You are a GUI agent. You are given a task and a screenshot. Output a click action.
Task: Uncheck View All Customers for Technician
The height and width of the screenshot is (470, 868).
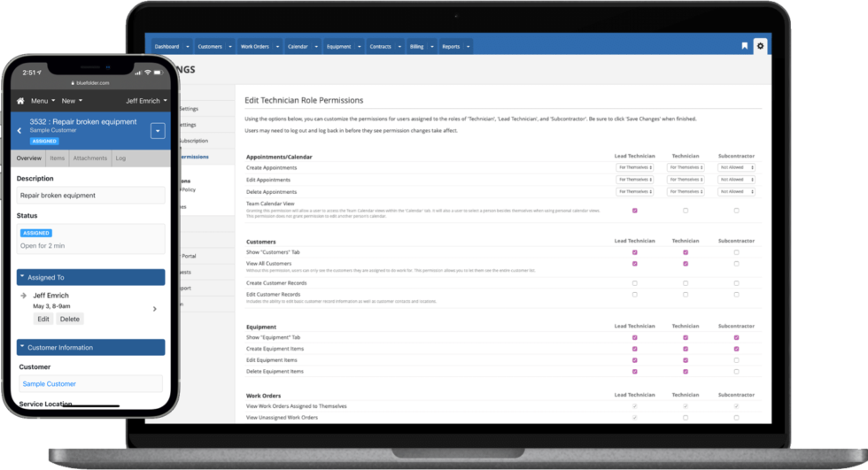coord(686,264)
